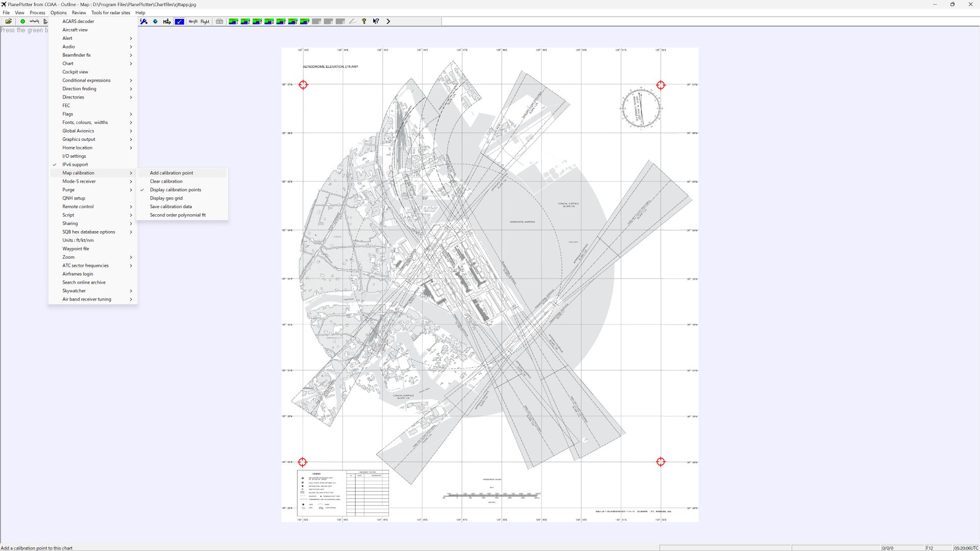Click top-left red calibration marker on chart
980x551 pixels.
click(x=303, y=85)
